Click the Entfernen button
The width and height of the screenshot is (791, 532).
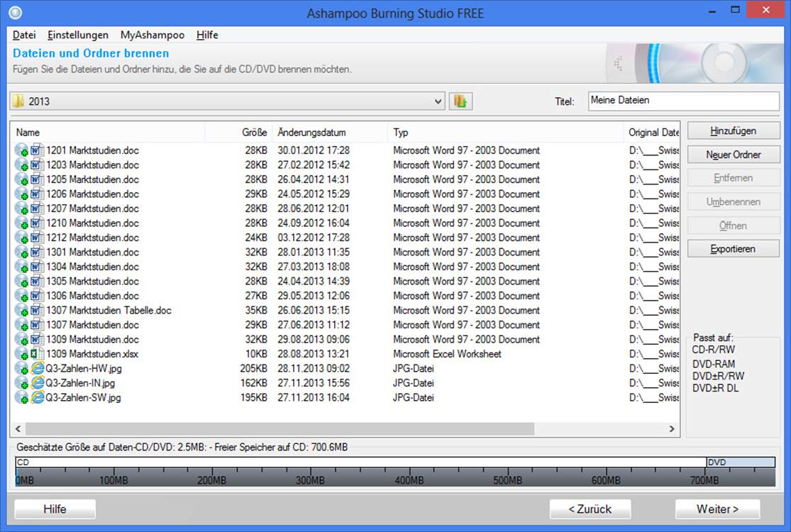click(734, 178)
